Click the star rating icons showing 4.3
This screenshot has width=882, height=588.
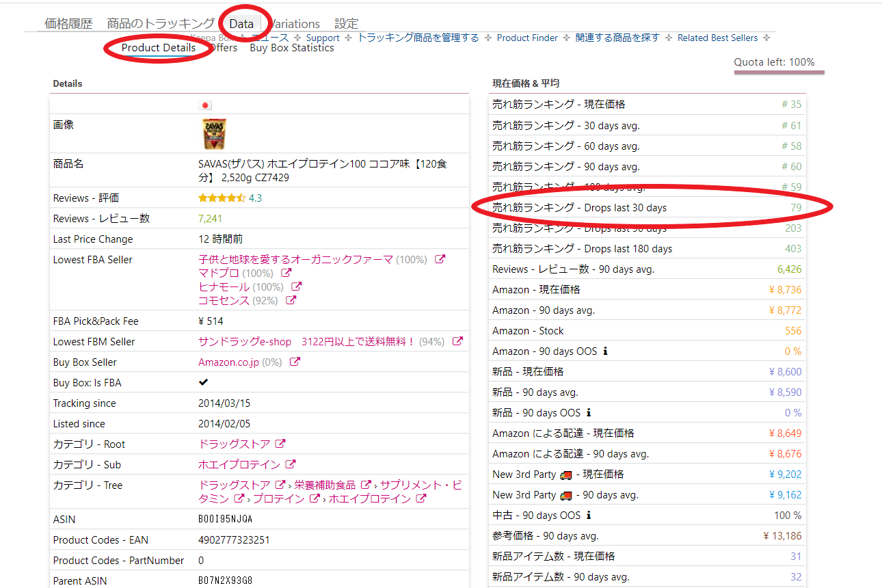(x=222, y=198)
